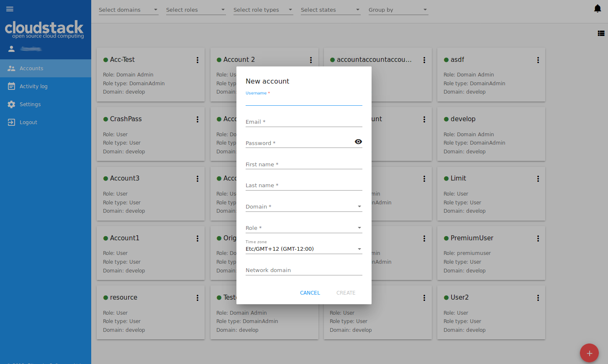Expand the Domain dropdown in dialog
The height and width of the screenshot is (364, 608).
[304, 207]
